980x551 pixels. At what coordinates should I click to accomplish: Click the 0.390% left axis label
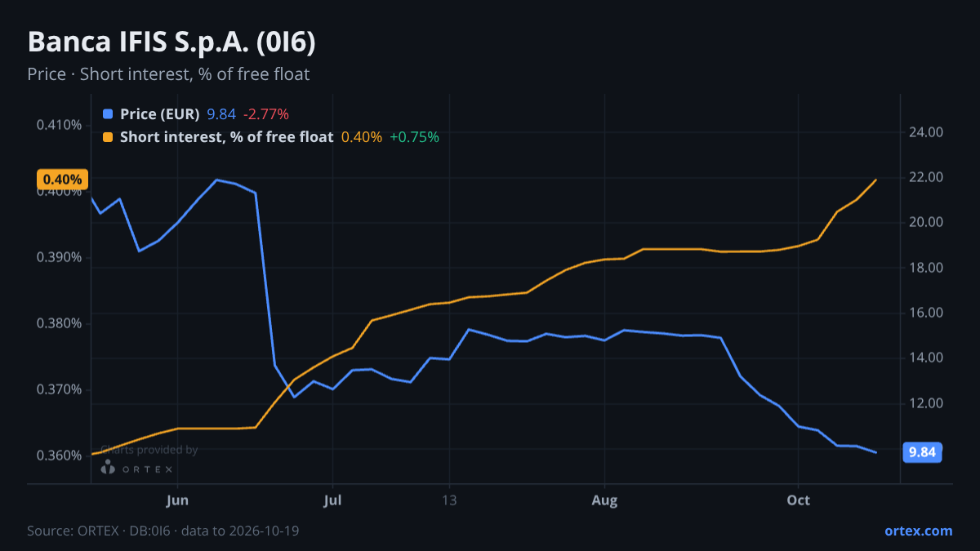point(60,257)
